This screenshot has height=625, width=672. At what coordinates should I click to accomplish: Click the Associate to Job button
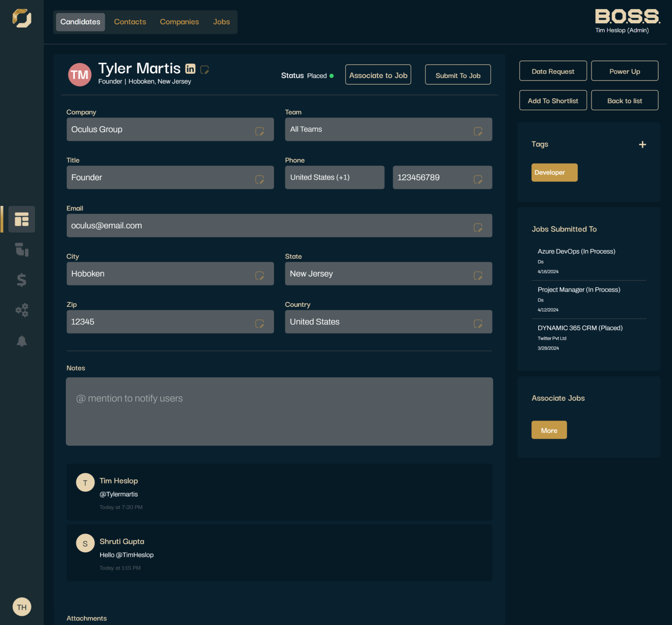pos(378,75)
